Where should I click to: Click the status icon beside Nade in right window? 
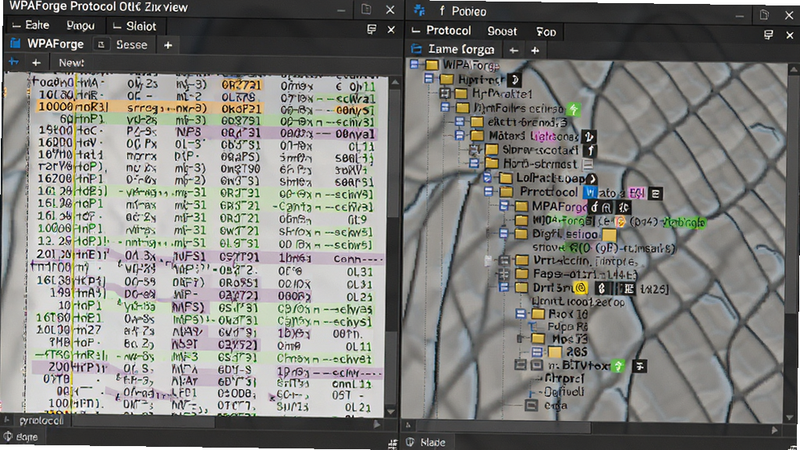(x=410, y=442)
